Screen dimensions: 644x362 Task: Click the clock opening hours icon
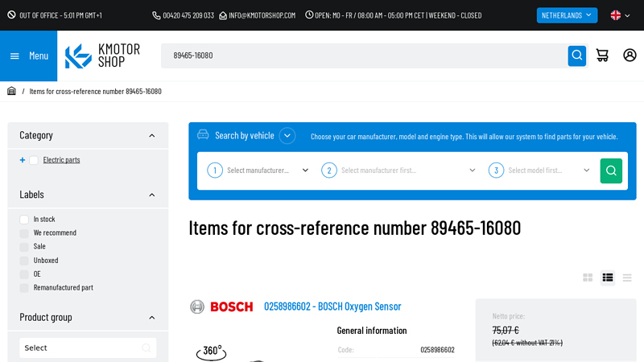pyautogui.click(x=309, y=14)
